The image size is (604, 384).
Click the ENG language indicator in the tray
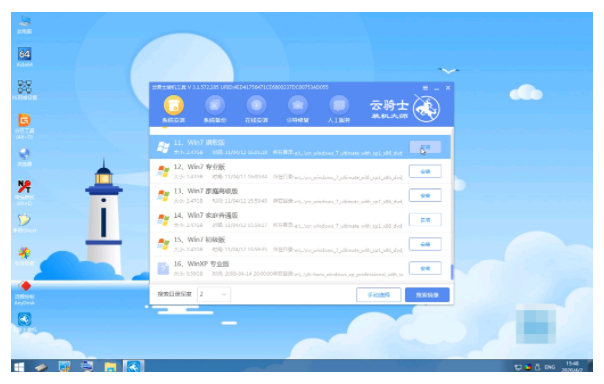(550, 367)
